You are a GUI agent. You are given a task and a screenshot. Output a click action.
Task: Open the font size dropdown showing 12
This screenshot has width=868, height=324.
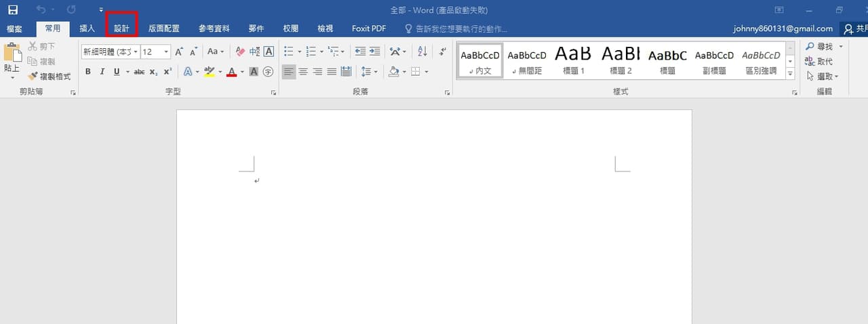156,52
